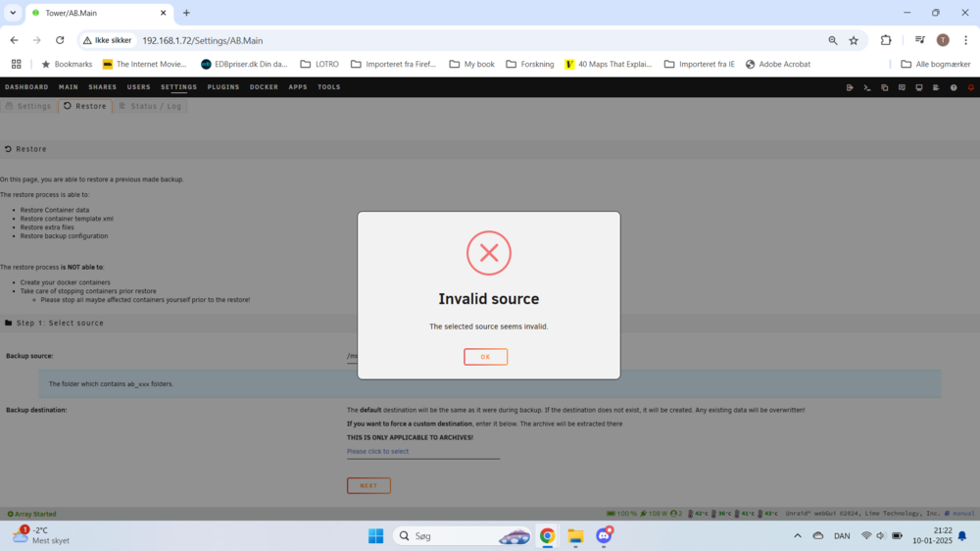Image resolution: width=980 pixels, height=551 pixels.
Task: Open the Chrome extensions puzzle icon
Action: click(x=886, y=40)
